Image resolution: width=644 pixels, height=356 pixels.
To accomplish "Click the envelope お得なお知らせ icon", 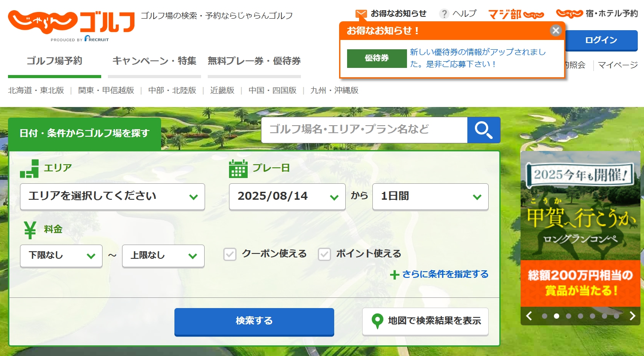I will click(361, 14).
